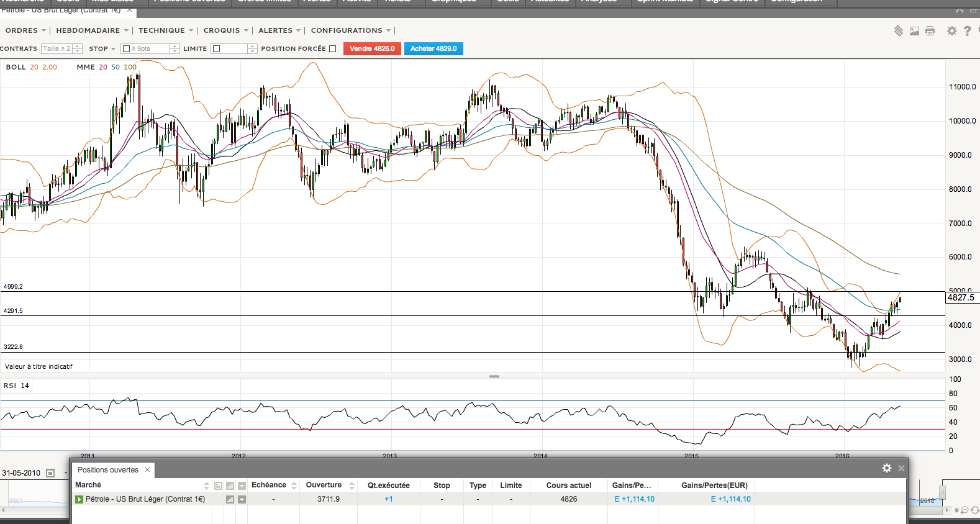
Task: Open calendar icon next to 31-05-2010
Action: pos(50,473)
